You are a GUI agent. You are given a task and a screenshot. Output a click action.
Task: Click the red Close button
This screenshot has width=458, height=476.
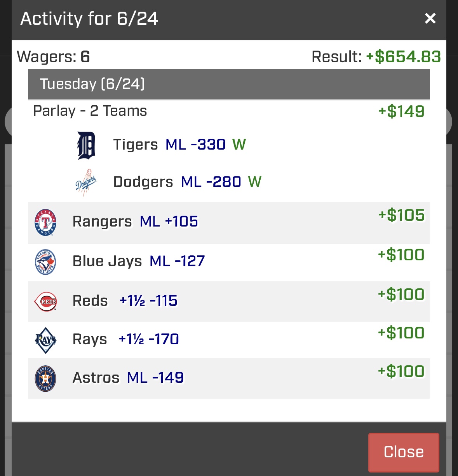404,452
